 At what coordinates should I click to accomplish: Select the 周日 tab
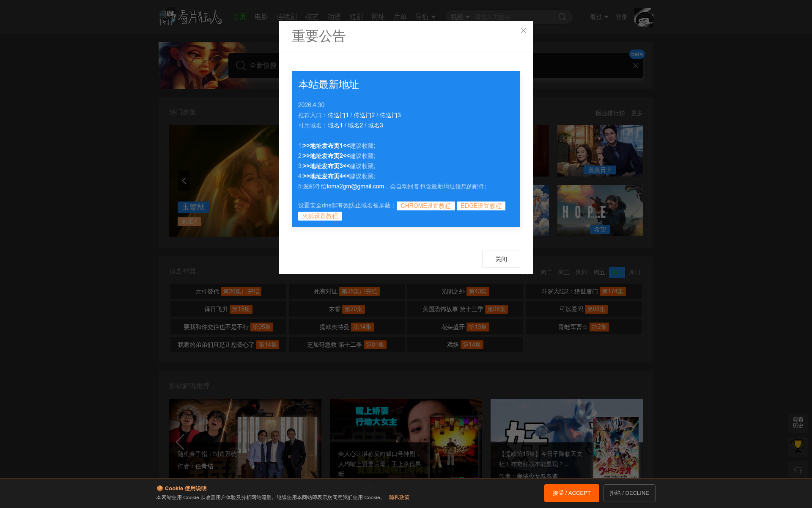click(634, 272)
